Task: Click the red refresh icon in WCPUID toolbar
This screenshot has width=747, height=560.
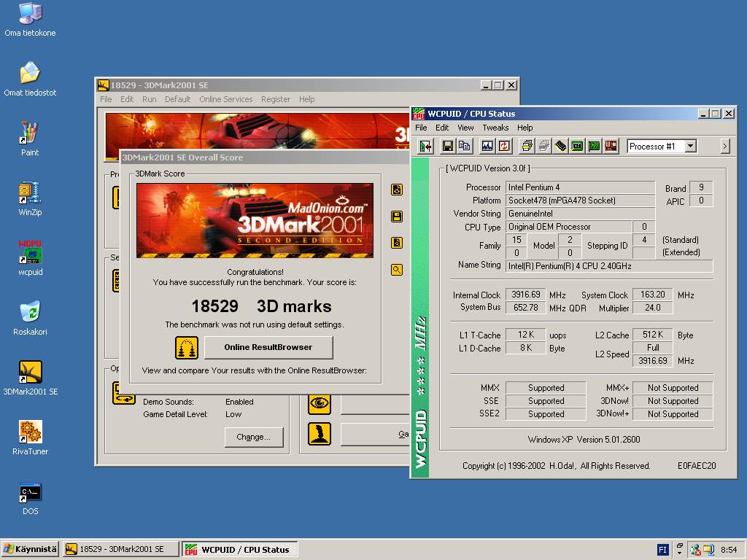Action: (504, 147)
